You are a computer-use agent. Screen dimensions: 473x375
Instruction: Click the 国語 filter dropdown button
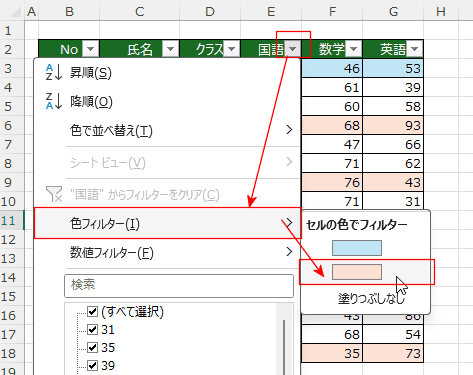coord(293,49)
